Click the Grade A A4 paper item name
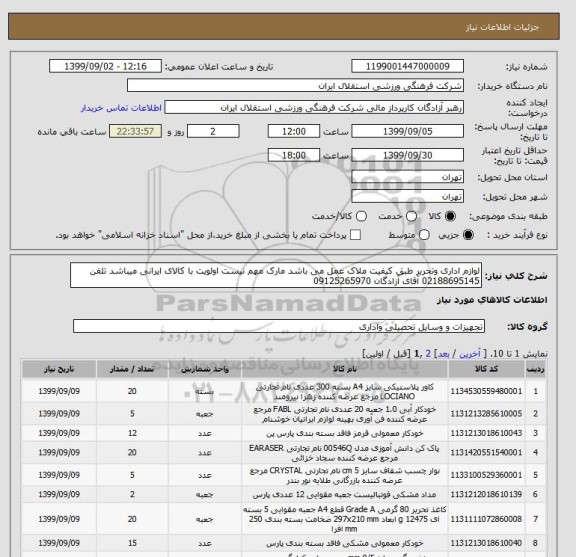Viewport: 576px width, 557px height. [x=345, y=519]
